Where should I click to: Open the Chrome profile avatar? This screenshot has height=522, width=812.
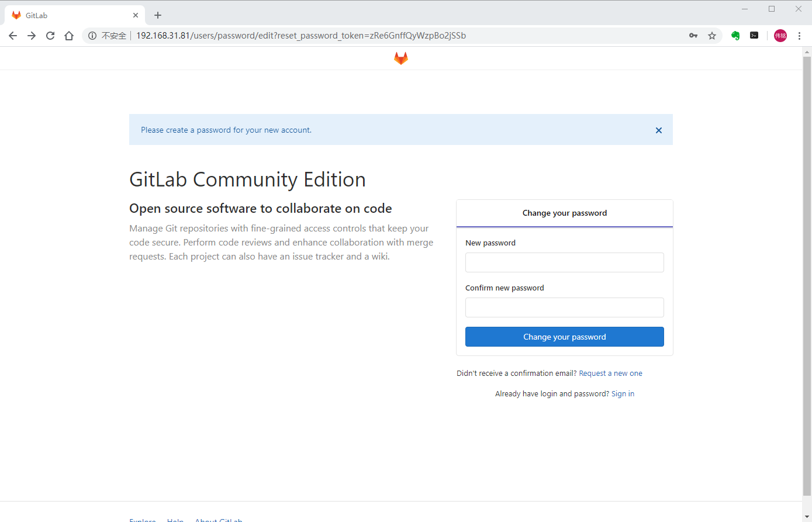pos(780,36)
